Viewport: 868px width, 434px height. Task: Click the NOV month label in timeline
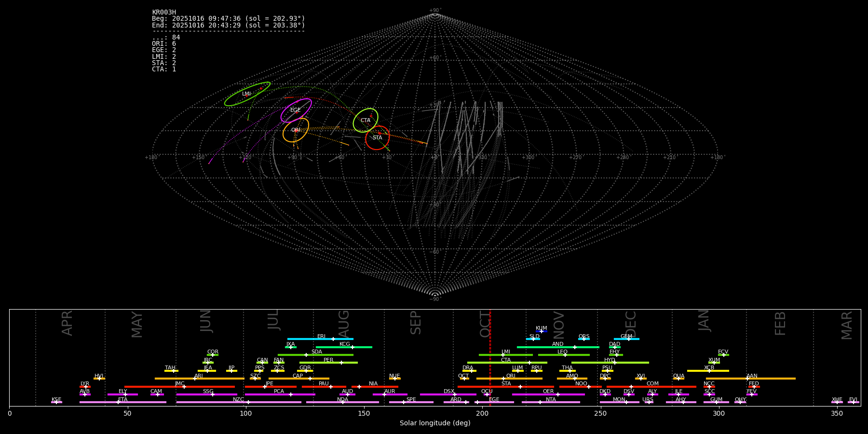tap(558, 325)
